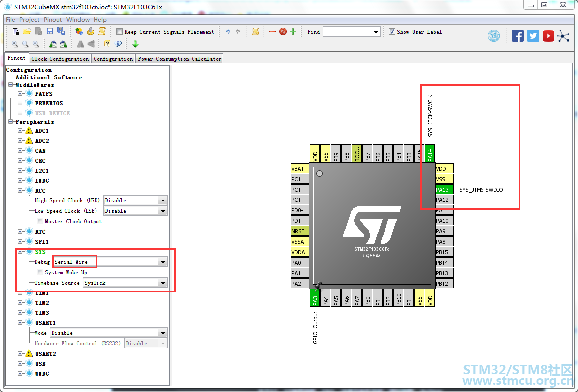
Task: Save the project with the floppy disk icon
Action: [50, 32]
